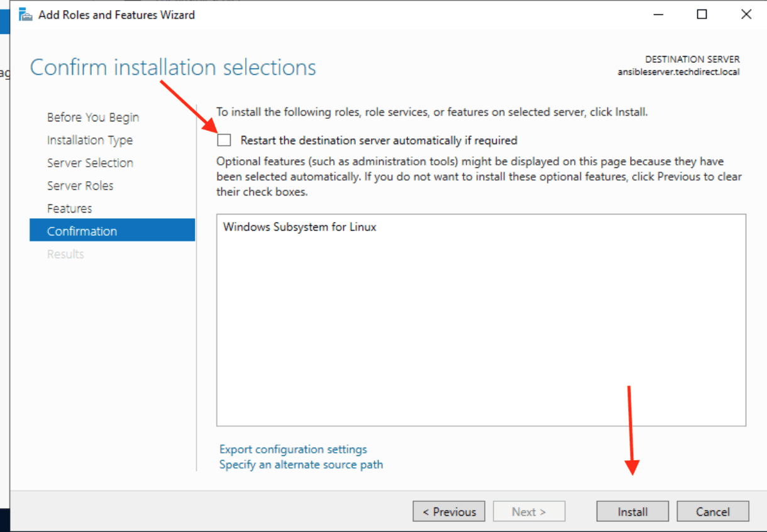767x532 pixels.
Task: Click the Next button
Action: point(529,512)
